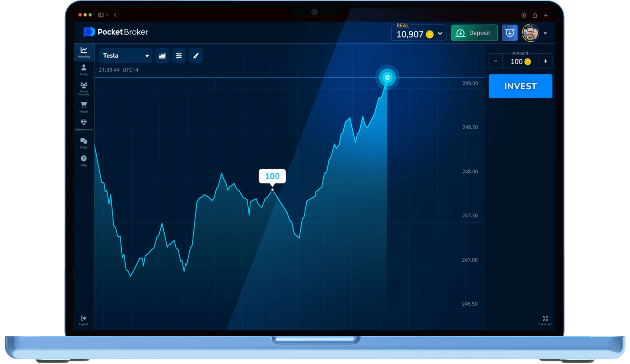The image size is (630, 364).
Task: Open Social Investing in sidebar
Action: pos(84,88)
